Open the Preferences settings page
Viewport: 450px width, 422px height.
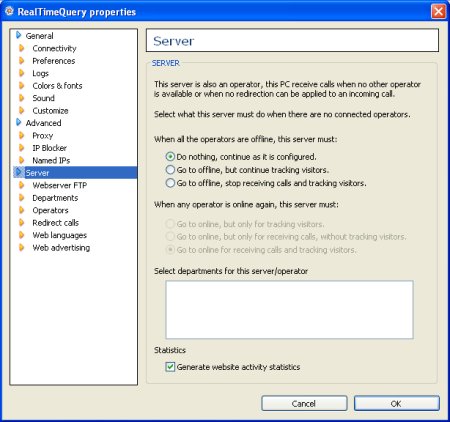54,61
